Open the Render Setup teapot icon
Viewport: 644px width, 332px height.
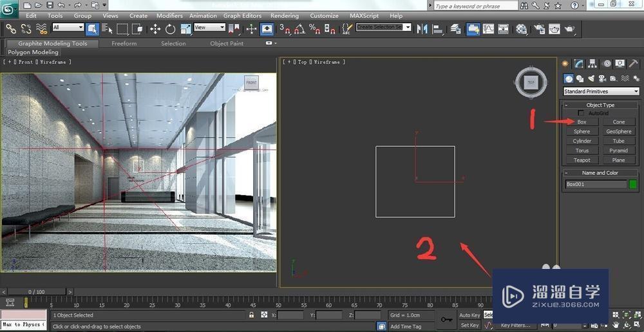539,29
